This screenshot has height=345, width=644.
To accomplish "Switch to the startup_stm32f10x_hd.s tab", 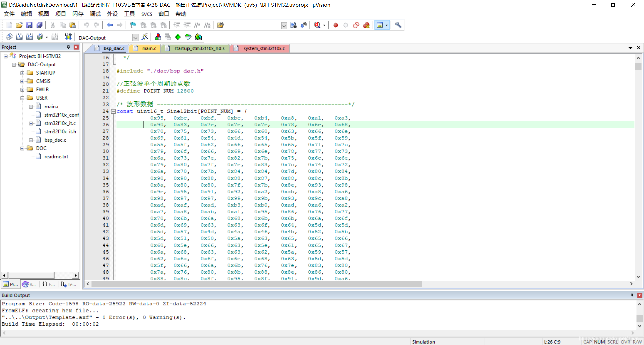I will pyautogui.click(x=196, y=48).
